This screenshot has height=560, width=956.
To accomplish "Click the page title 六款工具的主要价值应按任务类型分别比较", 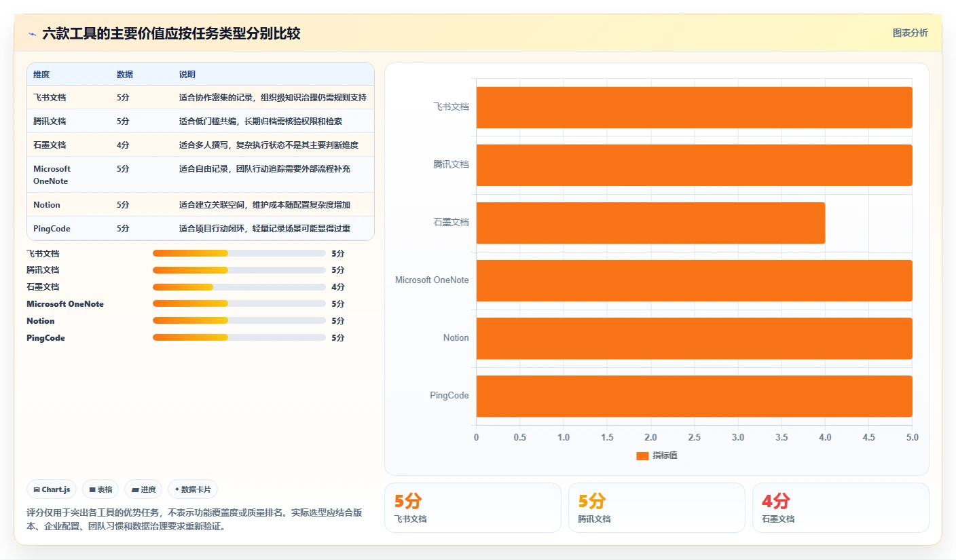I will 171,33.
